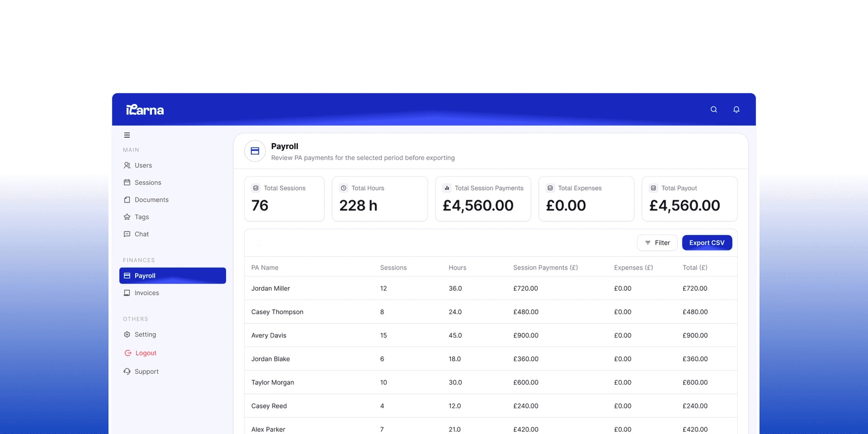Click the Payroll card icon in header
The width and height of the screenshot is (868, 434).
(255, 151)
